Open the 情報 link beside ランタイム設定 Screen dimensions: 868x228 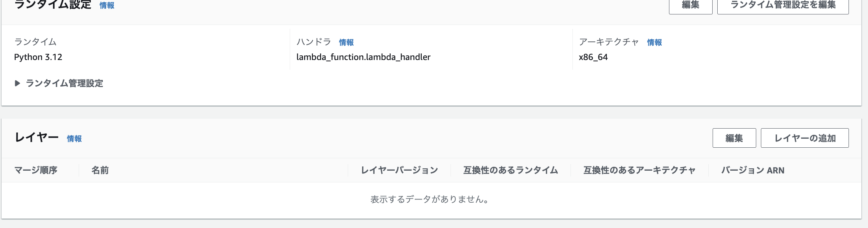pos(107,5)
